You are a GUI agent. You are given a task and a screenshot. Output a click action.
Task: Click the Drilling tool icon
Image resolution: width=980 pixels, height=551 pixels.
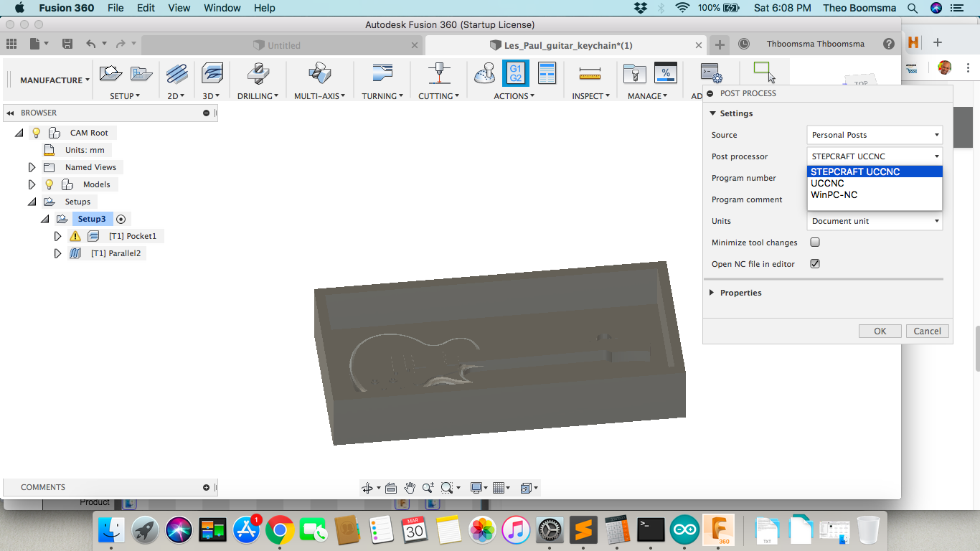(x=258, y=73)
